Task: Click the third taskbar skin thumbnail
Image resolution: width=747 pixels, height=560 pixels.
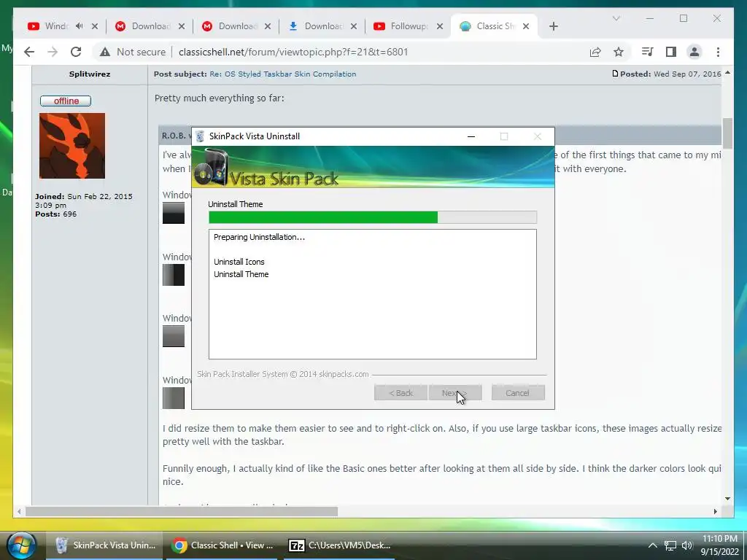Action: click(174, 336)
